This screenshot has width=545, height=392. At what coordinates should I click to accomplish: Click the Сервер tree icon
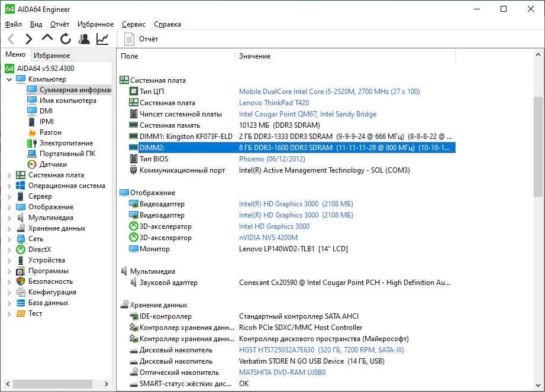[21, 196]
